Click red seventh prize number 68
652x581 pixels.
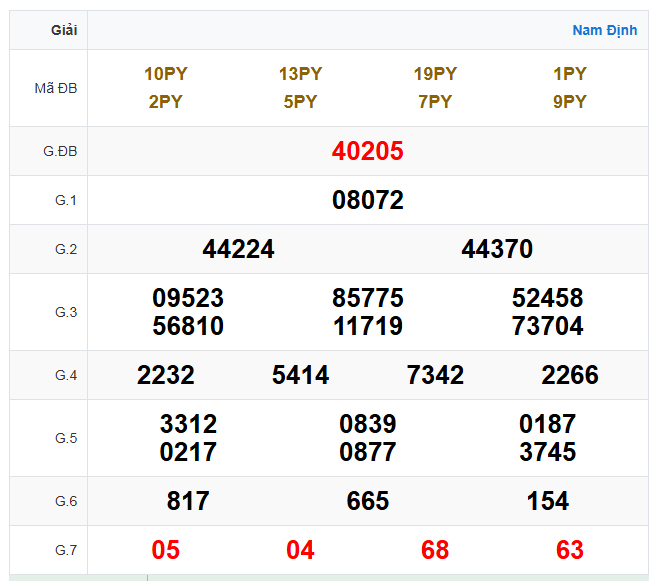tap(435, 550)
